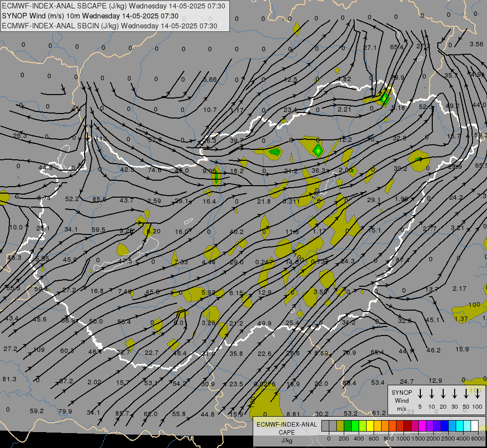Image resolution: width=487 pixels, height=448 pixels.
Task: Click the map value '49.9'
Action: pyautogui.click(x=264, y=324)
